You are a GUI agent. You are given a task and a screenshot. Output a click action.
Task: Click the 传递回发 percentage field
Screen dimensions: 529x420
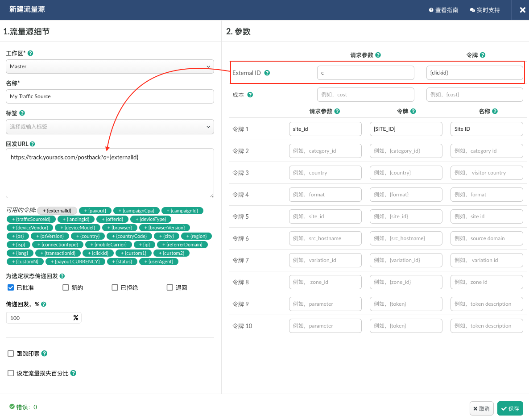click(x=39, y=318)
